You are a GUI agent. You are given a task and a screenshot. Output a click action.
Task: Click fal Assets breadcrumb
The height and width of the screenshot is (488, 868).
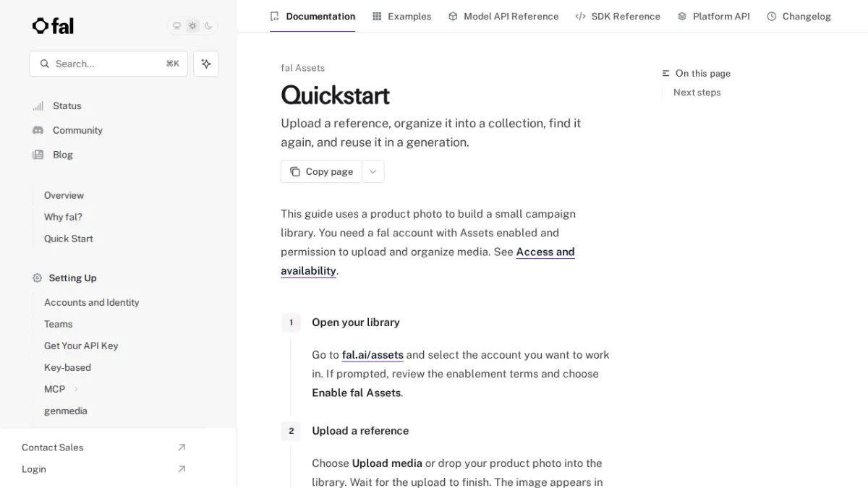coord(302,68)
